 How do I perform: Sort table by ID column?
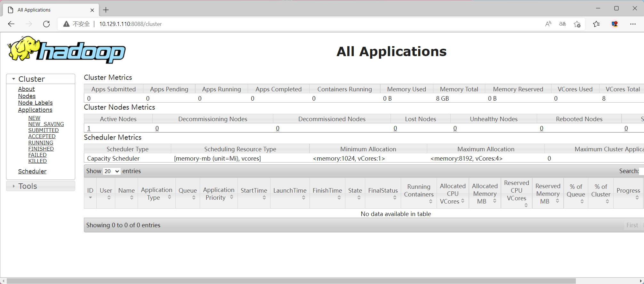coord(90,193)
